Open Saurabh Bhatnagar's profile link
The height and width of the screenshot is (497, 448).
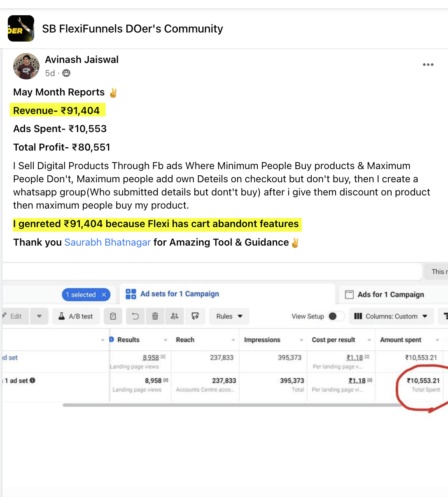click(107, 242)
